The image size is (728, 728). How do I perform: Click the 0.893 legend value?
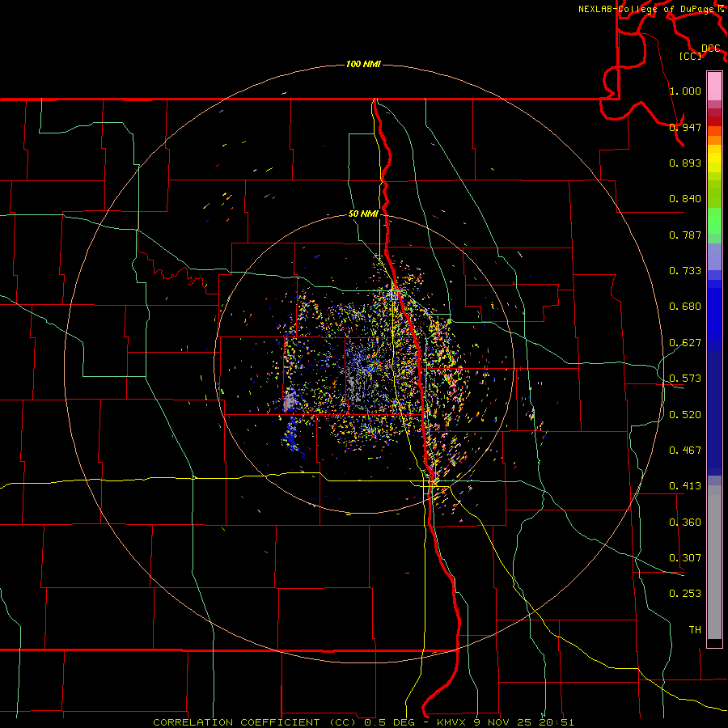(x=685, y=163)
